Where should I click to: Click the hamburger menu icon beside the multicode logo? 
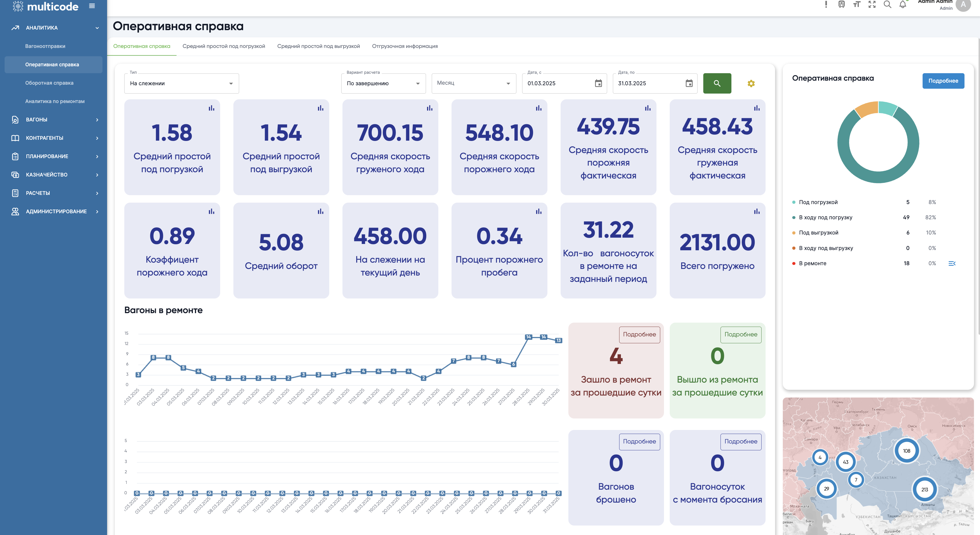coord(92,6)
